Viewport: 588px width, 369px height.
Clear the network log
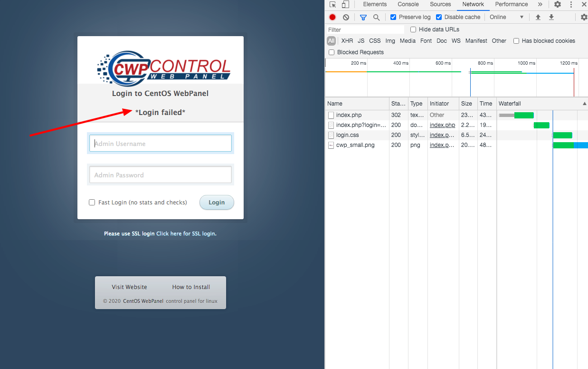(x=346, y=17)
